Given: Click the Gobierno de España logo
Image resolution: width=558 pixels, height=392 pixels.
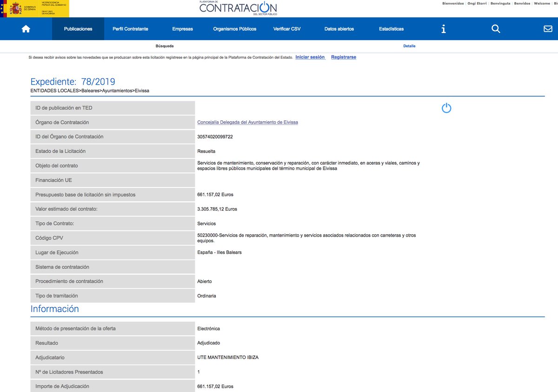Looking at the screenshot, I should (x=35, y=9).
